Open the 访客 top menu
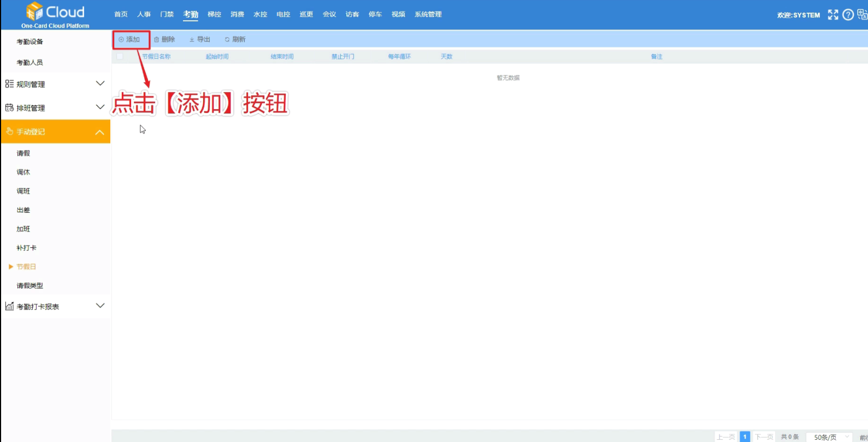Viewport: 868px width, 442px height. [352, 14]
